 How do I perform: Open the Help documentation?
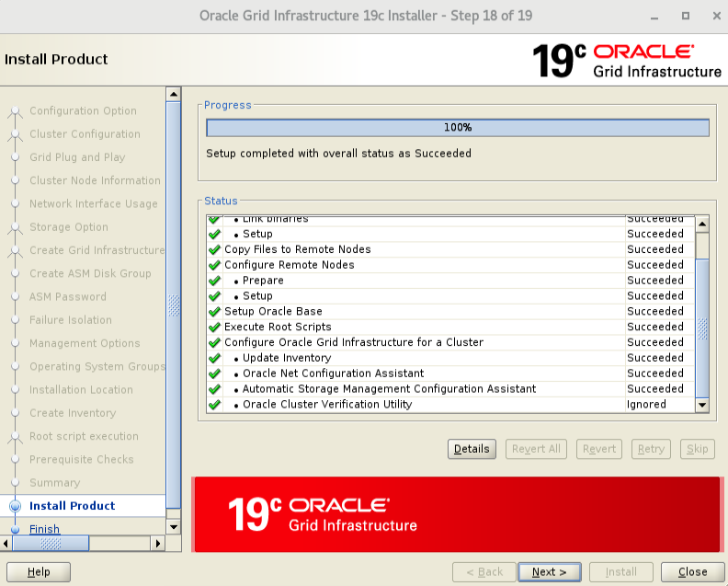tap(39, 572)
